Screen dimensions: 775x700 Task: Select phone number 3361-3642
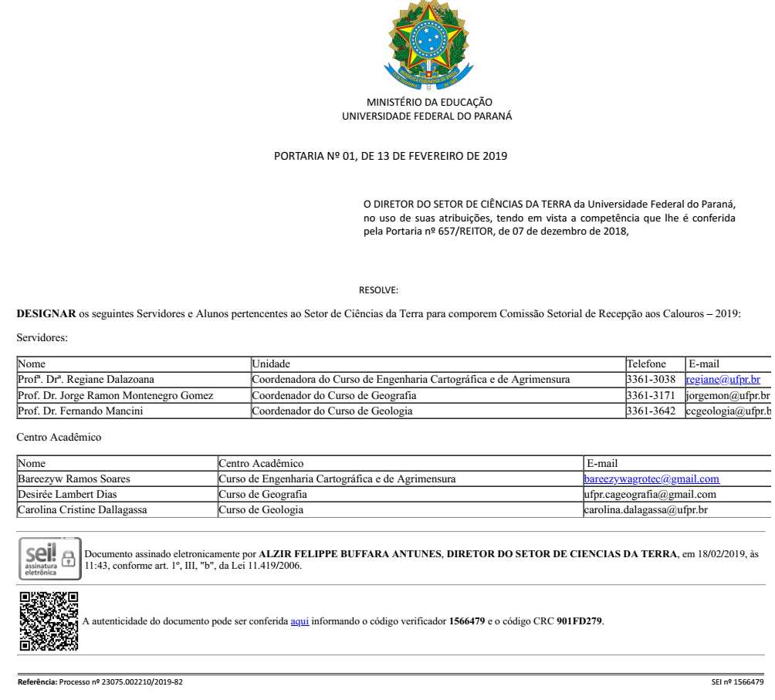tap(651, 411)
